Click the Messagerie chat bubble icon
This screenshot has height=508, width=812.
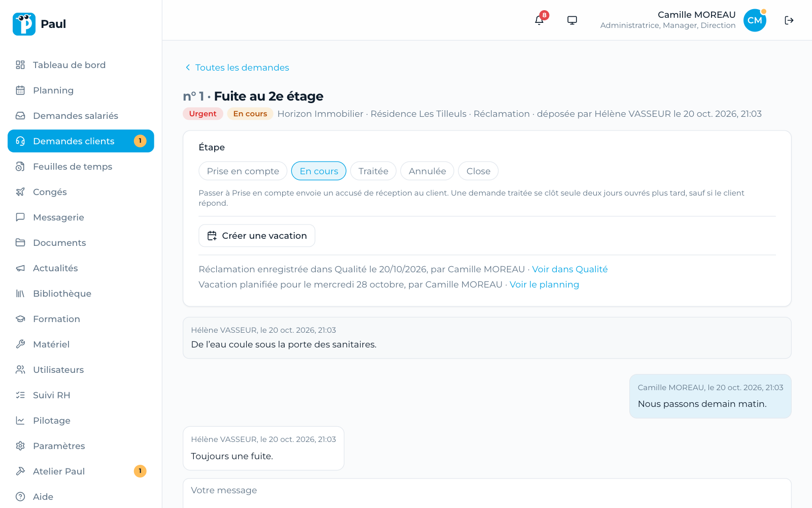(20, 217)
